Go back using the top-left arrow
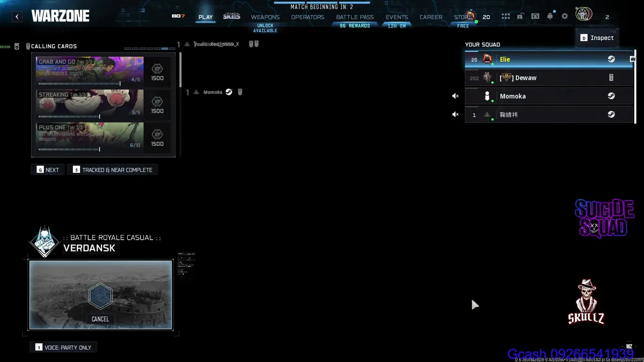644x362 pixels. tap(17, 17)
